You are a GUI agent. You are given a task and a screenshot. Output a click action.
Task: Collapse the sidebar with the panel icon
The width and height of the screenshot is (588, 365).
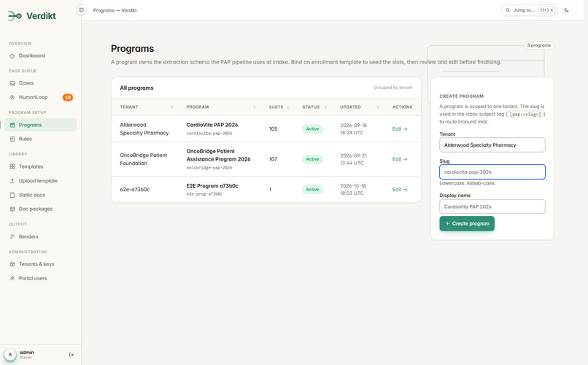click(82, 10)
